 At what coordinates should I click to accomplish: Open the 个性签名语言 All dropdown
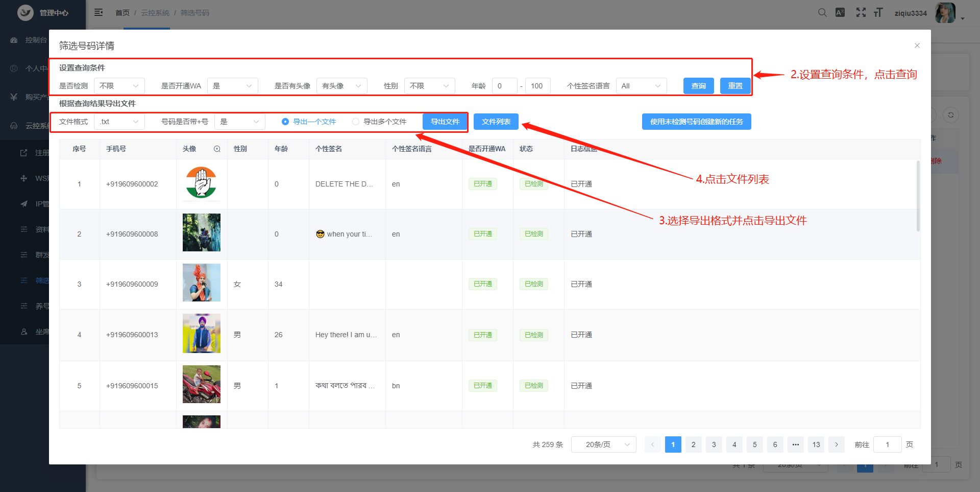point(641,86)
